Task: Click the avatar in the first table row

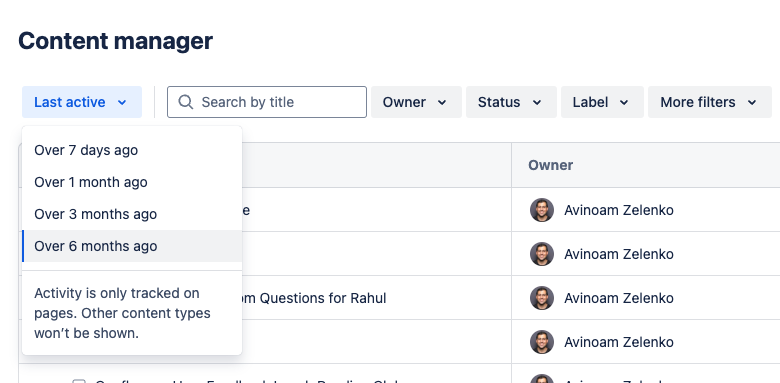Action: 542,210
